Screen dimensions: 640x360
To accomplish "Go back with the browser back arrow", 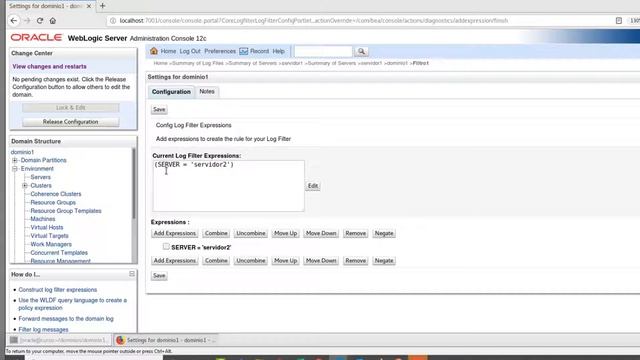I will pyautogui.click(x=14, y=20).
